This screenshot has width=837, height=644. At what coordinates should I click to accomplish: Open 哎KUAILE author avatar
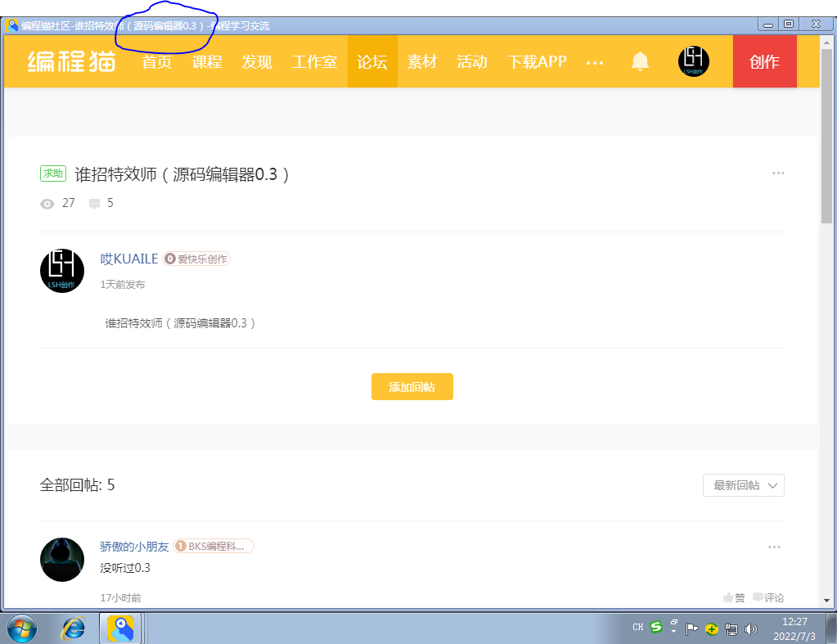62,271
